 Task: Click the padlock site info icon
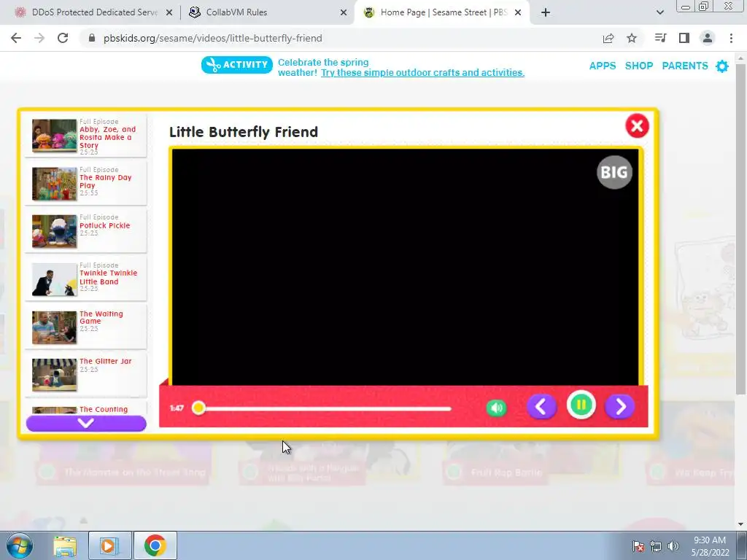(x=92, y=38)
